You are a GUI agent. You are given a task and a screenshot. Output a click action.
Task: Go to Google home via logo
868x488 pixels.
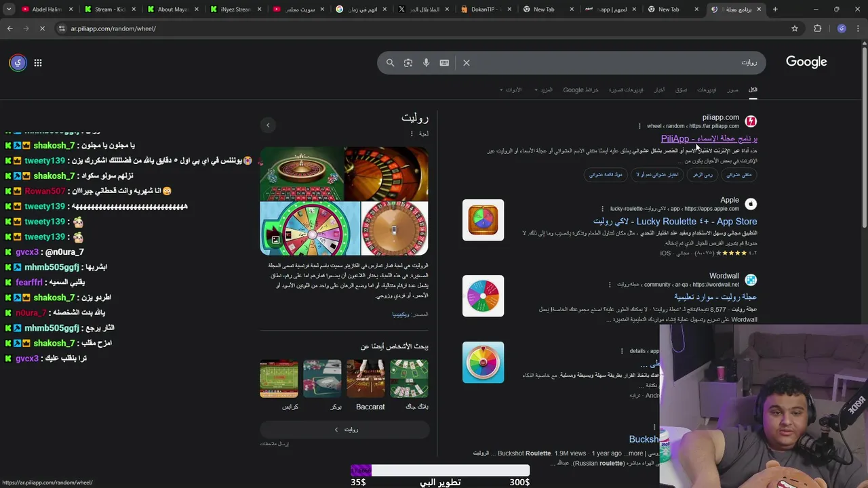click(806, 62)
